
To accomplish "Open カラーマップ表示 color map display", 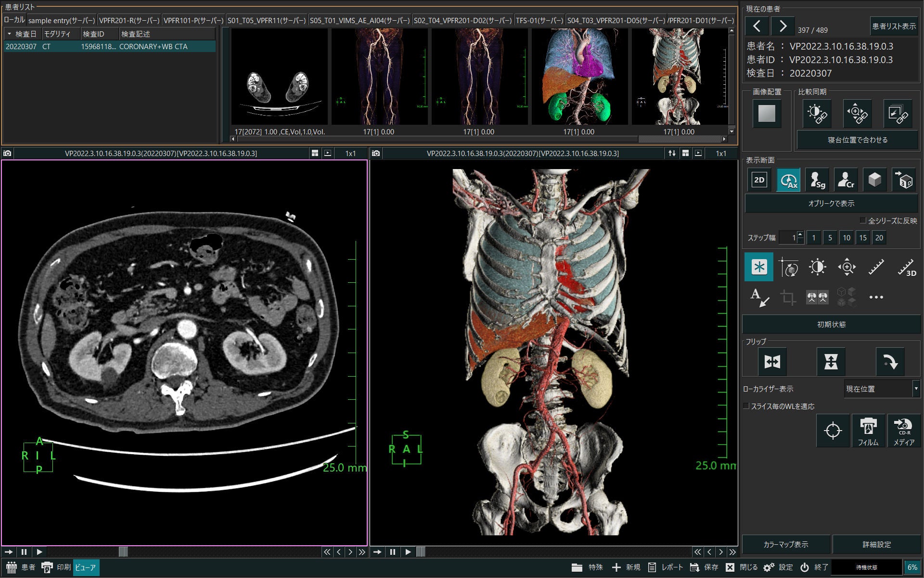I will [786, 544].
